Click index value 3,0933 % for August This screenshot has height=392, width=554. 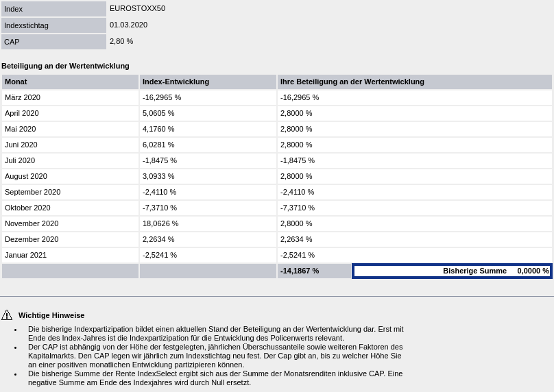click(158, 176)
